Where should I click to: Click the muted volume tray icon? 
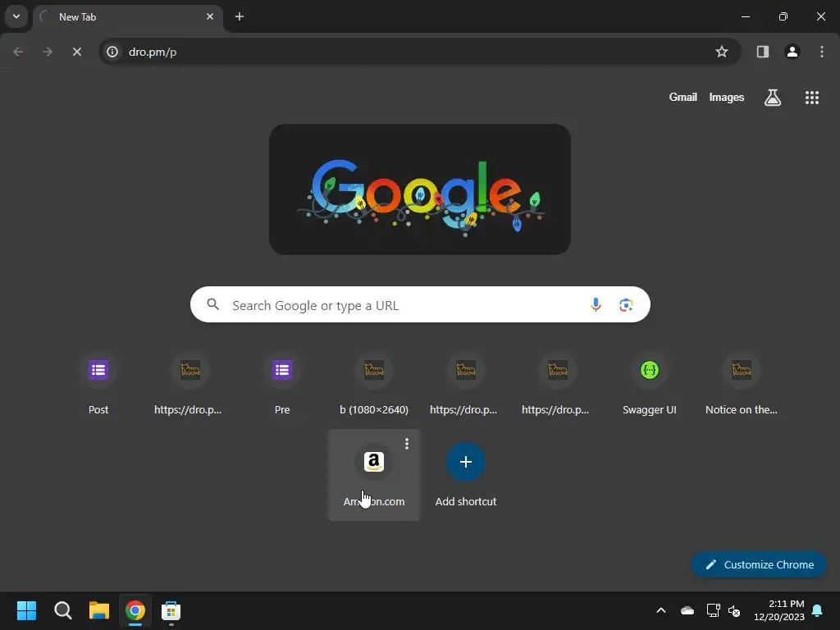734,610
